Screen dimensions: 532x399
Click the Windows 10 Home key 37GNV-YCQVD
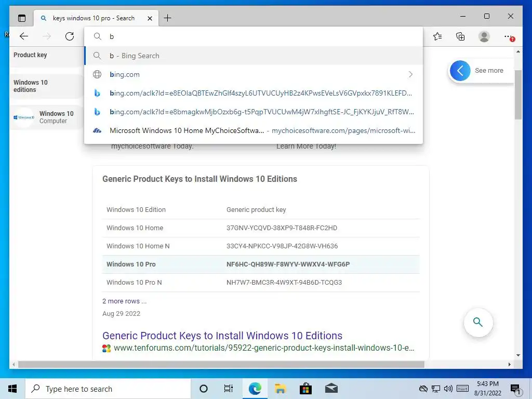coord(282,228)
